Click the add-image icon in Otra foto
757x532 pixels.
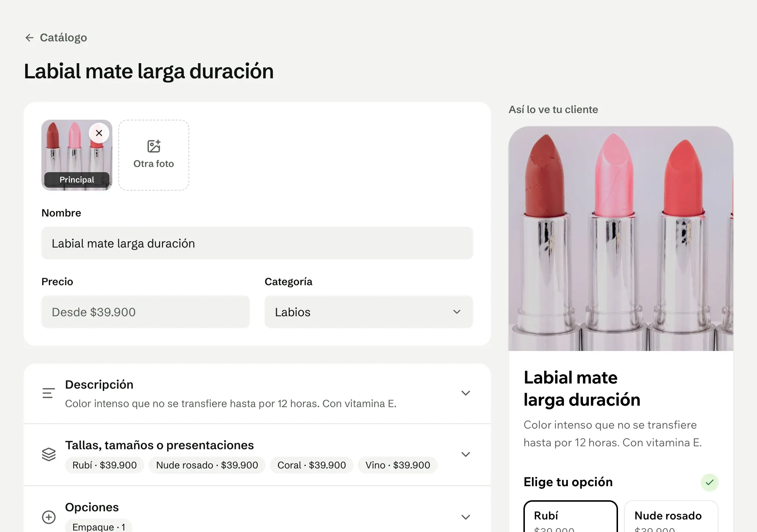coord(154,146)
